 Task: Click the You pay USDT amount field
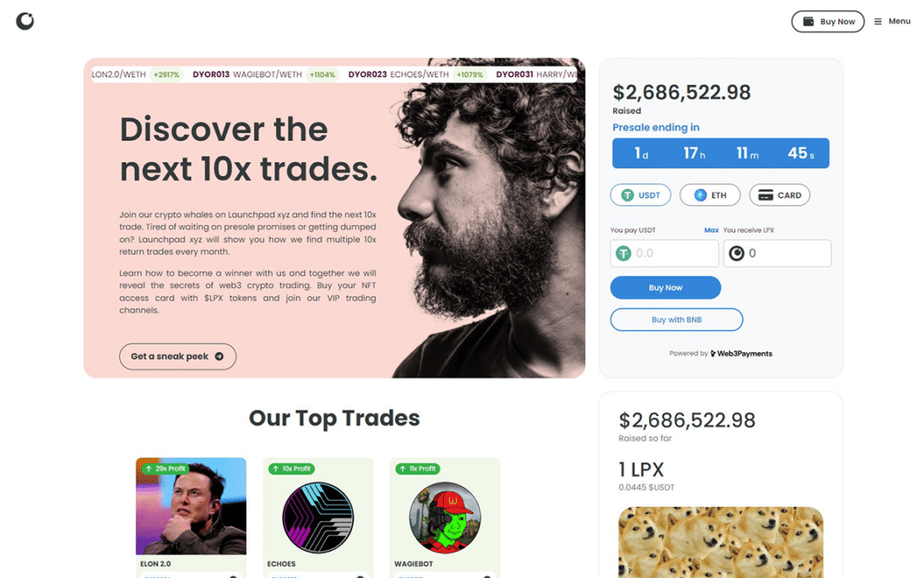click(x=664, y=254)
